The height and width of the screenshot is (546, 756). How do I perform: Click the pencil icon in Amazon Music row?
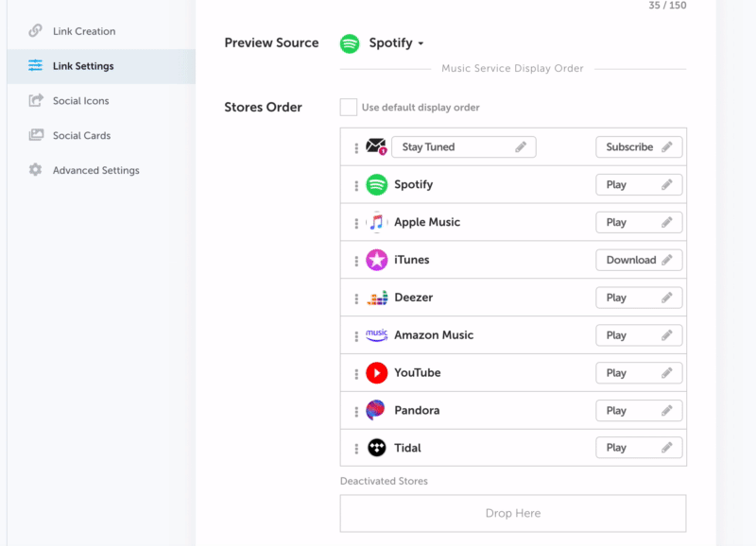click(x=667, y=335)
